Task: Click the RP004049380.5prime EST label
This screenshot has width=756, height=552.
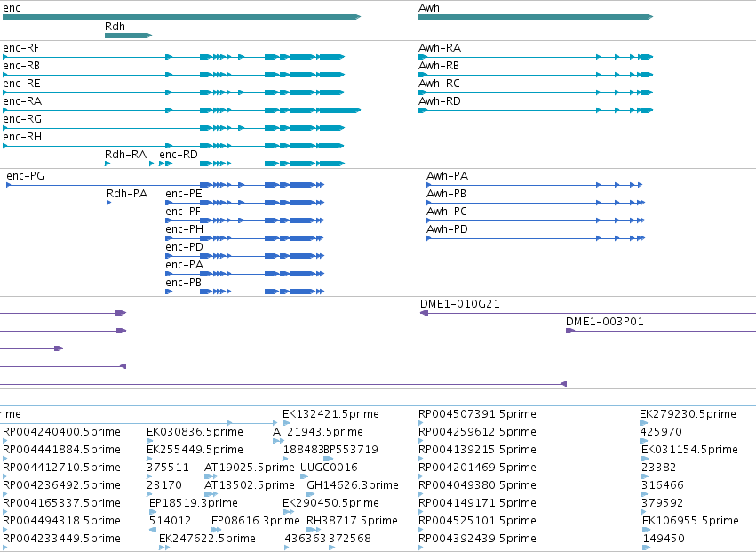Action: coord(477,485)
